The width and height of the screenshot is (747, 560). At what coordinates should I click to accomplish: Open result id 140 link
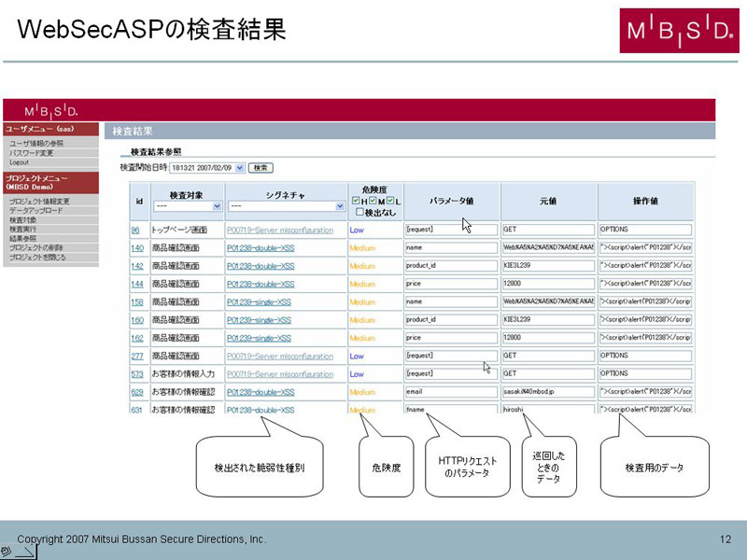pyautogui.click(x=137, y=248)
